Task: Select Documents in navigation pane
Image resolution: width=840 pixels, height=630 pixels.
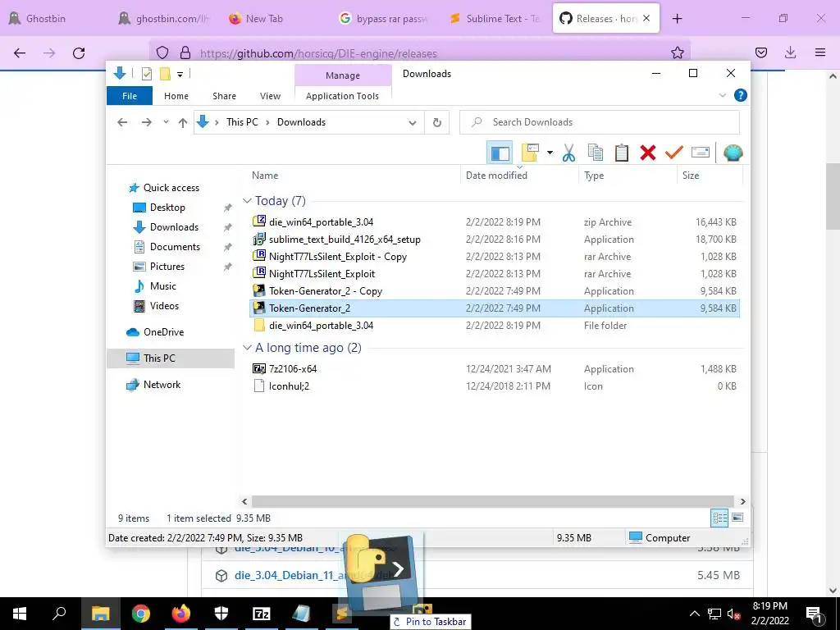Action: [175, 247]
